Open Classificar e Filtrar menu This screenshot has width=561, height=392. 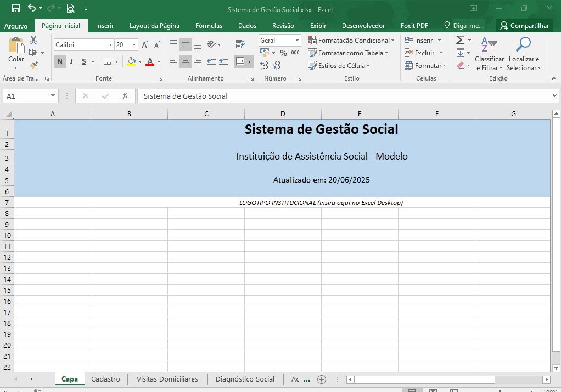[489, 54]
